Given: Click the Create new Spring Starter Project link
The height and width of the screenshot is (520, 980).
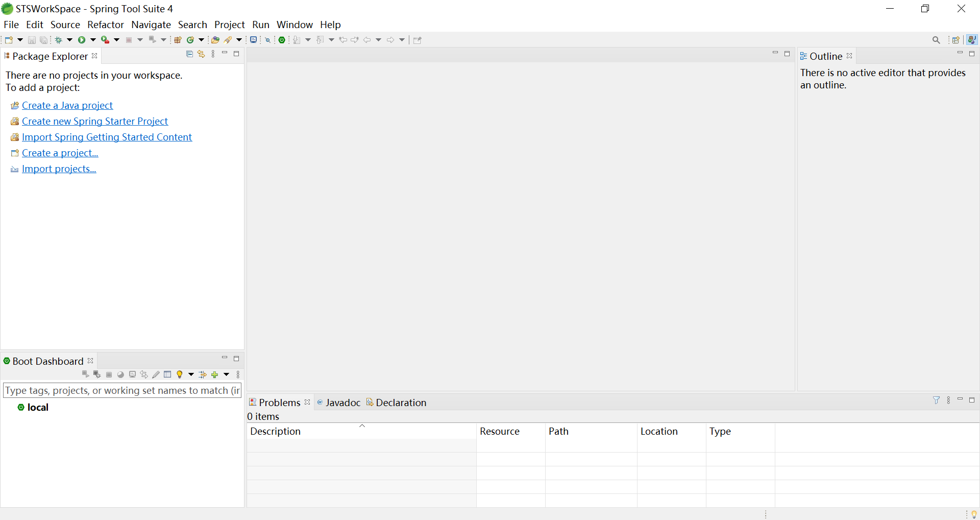Looking at the screenshot, I should point(95,121).
